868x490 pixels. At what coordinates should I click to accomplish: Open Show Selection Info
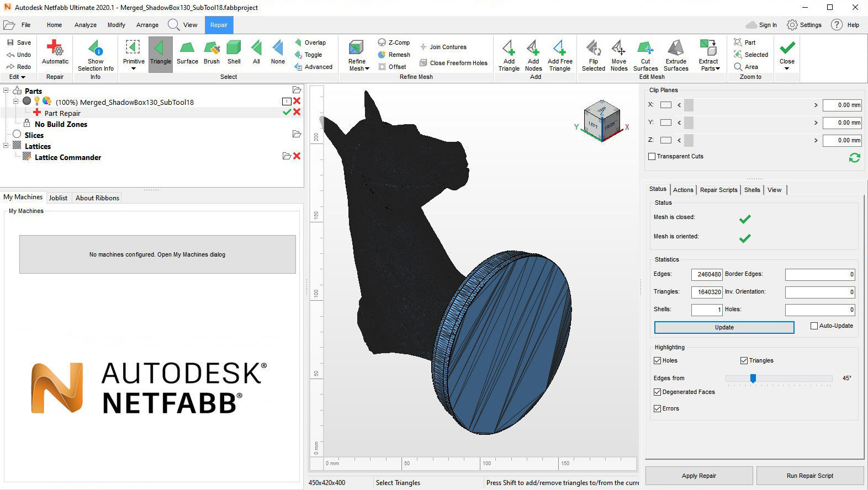[96, 55]
